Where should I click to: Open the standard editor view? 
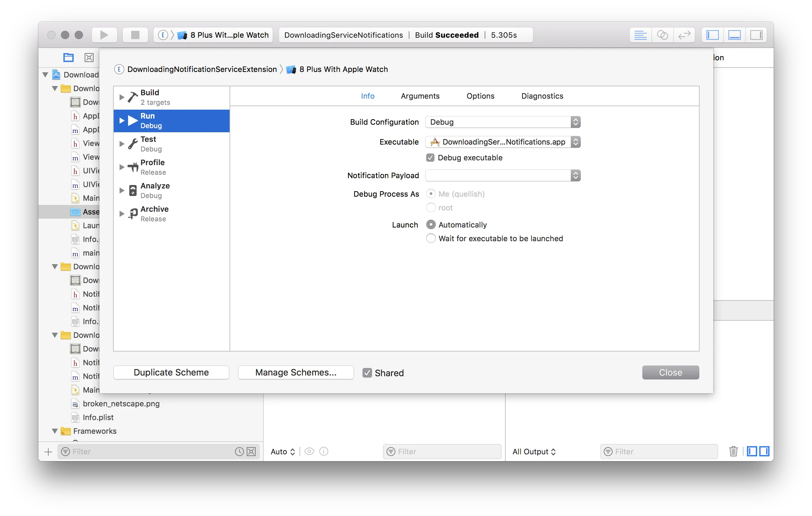tap(640, 35)
